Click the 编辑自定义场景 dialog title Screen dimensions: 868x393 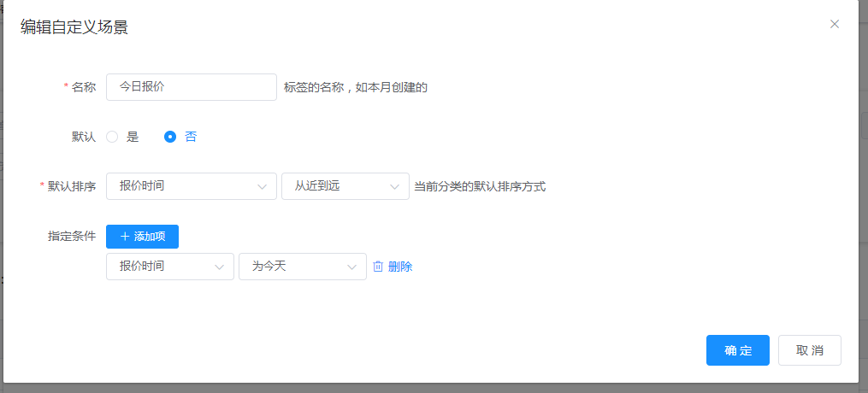coord(74,27)
